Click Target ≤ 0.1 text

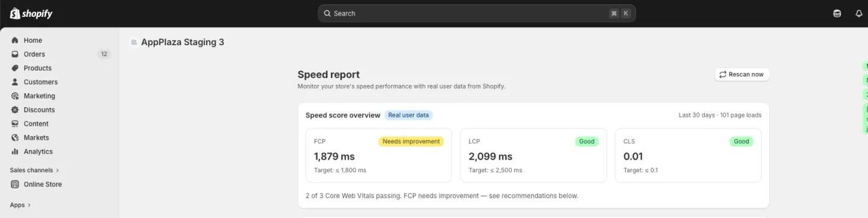641,170
